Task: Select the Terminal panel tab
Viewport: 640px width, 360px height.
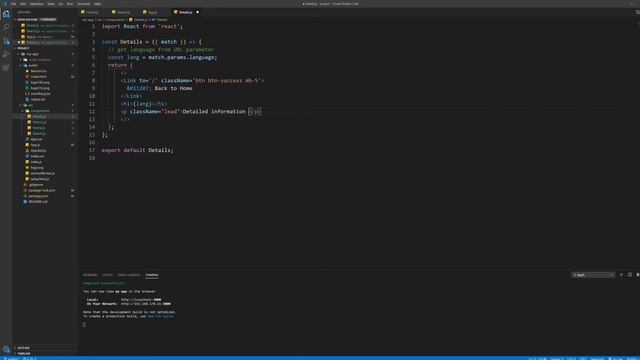Action: click(x=152, y=275)
